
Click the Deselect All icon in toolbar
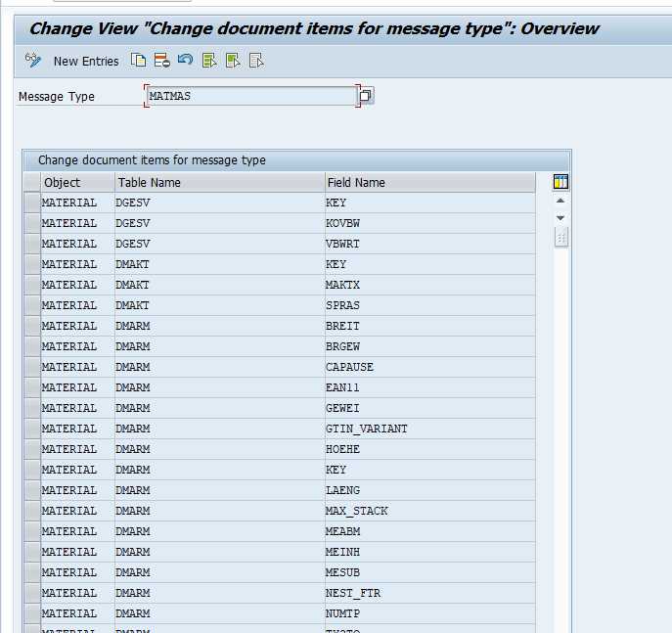click(256, 61)
